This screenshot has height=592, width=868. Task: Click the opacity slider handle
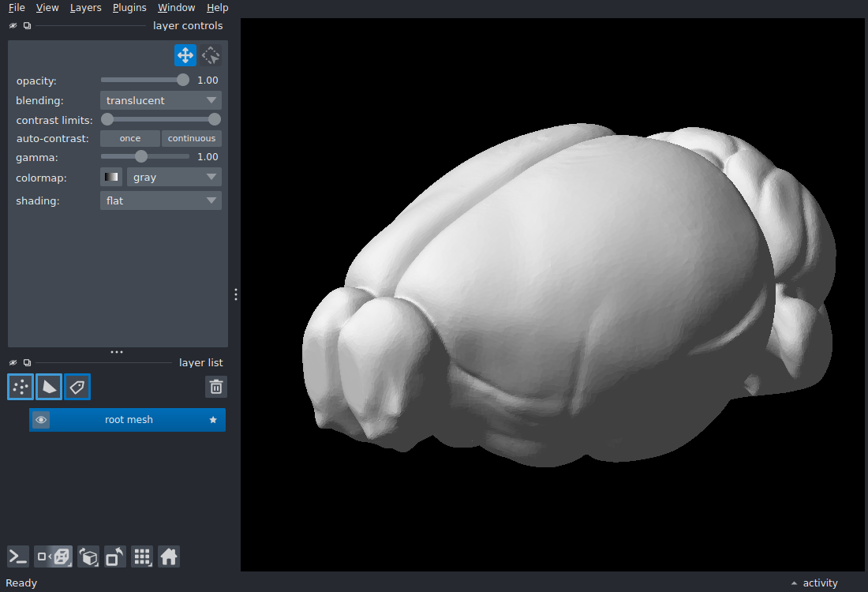coord(183,80)
